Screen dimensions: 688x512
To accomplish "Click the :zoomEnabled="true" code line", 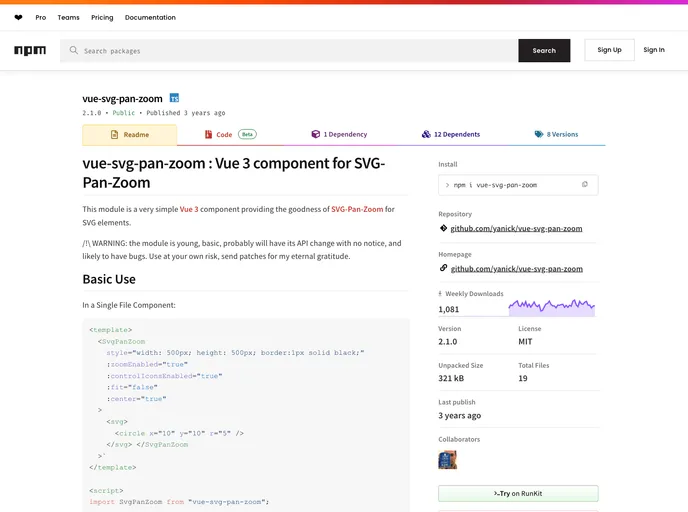I will tap(147, 365).
